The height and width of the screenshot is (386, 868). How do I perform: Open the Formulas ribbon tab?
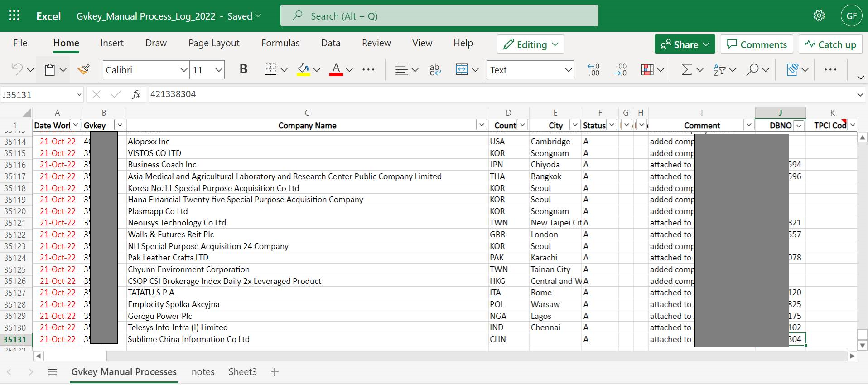pos(280,43)
